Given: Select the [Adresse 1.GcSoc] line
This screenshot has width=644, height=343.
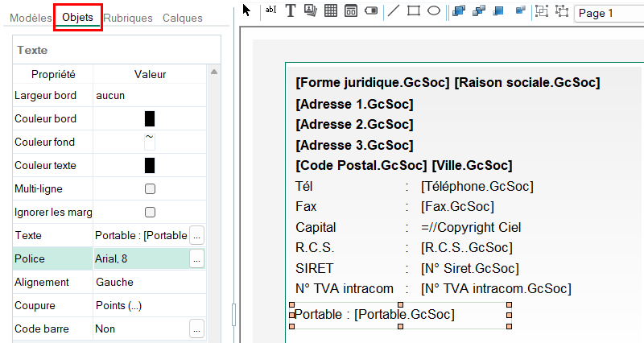Looking at the screenshot, I should (x=354, y=104).
